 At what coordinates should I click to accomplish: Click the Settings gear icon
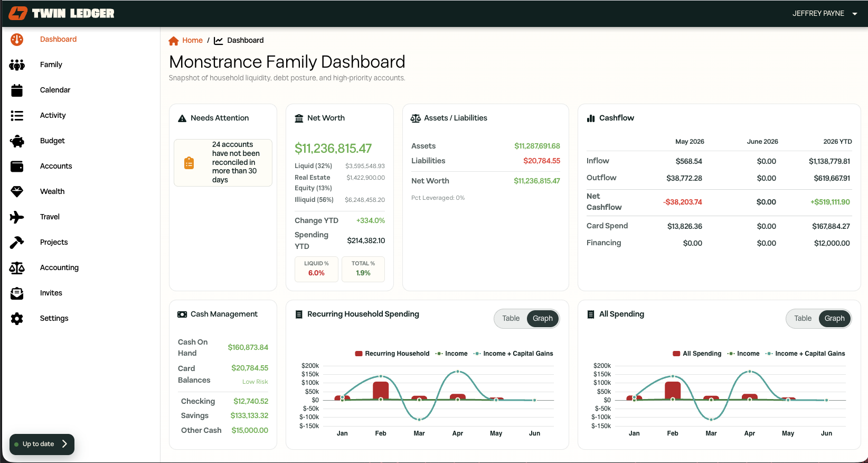coord(17,319)
